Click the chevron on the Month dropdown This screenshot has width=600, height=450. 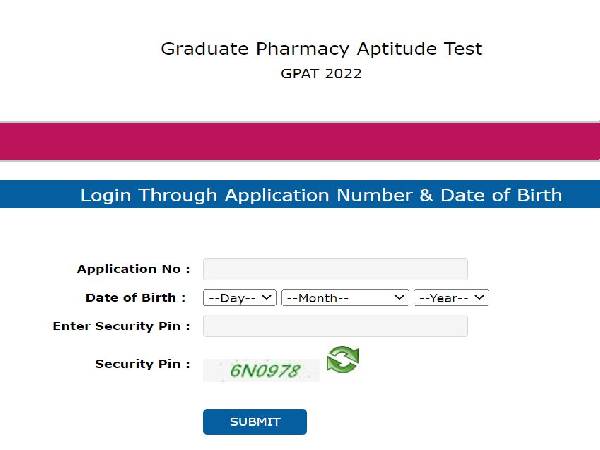[400, 298]
